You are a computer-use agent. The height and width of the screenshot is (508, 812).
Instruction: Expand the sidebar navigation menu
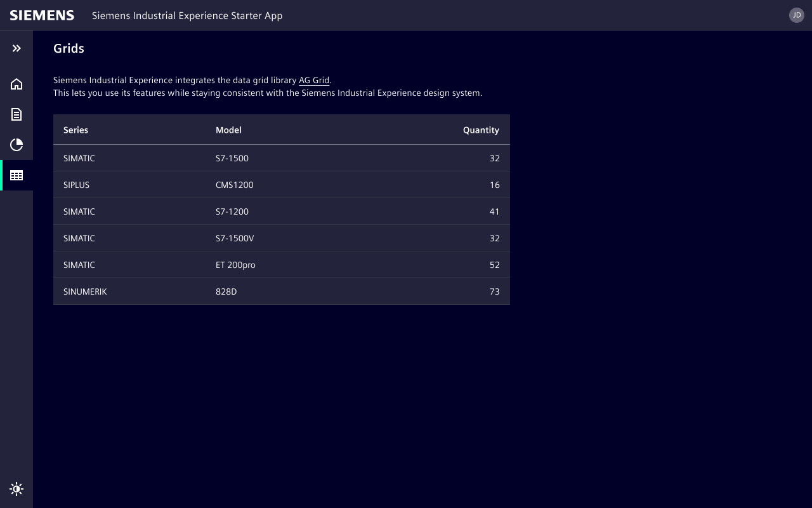pos(16,48)
